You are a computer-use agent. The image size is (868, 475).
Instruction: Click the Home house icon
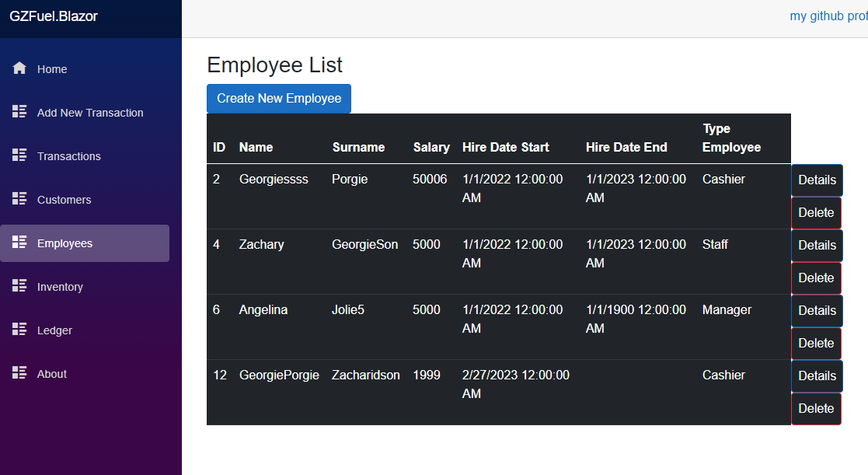click(x=19, y=68)
